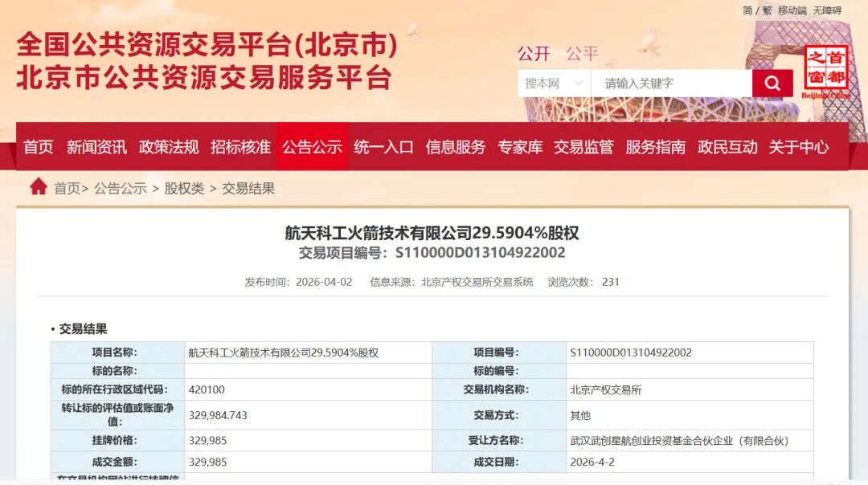Screen dimensions: 868x485
Task: Click the 首都之窗 logo
Action: click(825, 72)
